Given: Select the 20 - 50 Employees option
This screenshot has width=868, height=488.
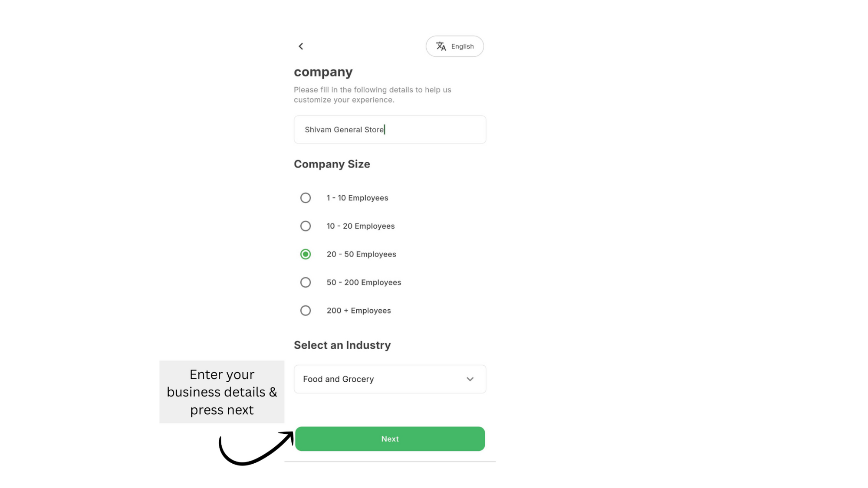Looking at the screenshot, I should click(x=306, y=254).
